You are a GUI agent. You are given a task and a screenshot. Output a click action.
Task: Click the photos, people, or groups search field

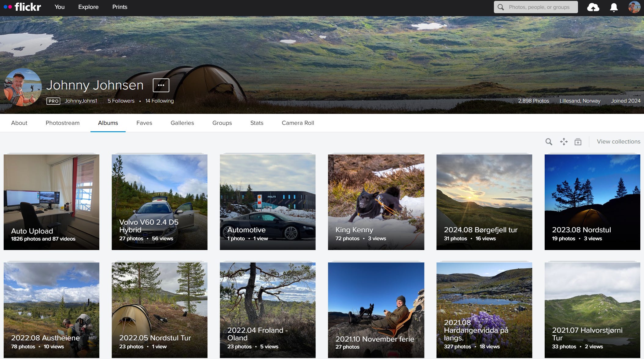click(x=539, y=7)
